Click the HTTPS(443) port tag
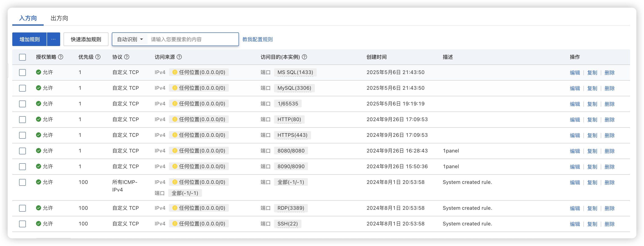The height and width of the screenshot is (246, 644). (292, 135)
